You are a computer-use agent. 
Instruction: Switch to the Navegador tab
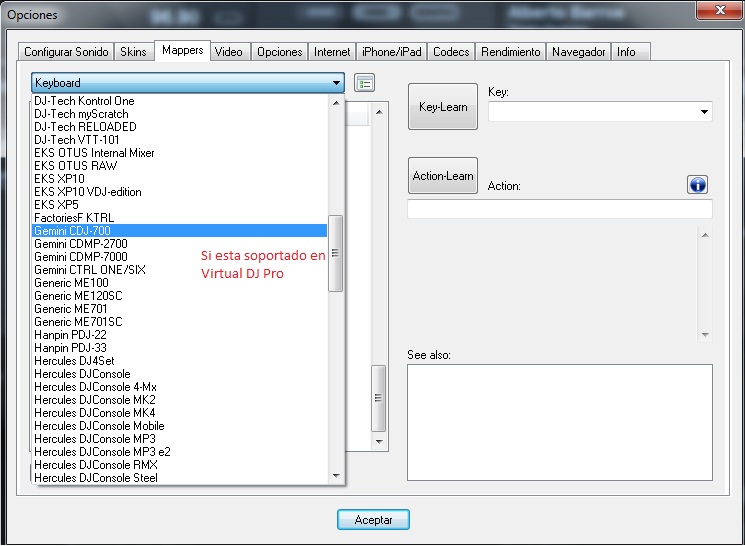(x=578, y=52)
